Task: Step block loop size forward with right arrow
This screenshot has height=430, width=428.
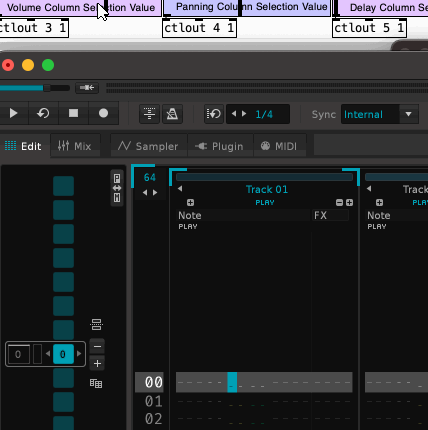Action: coord(244,114)
